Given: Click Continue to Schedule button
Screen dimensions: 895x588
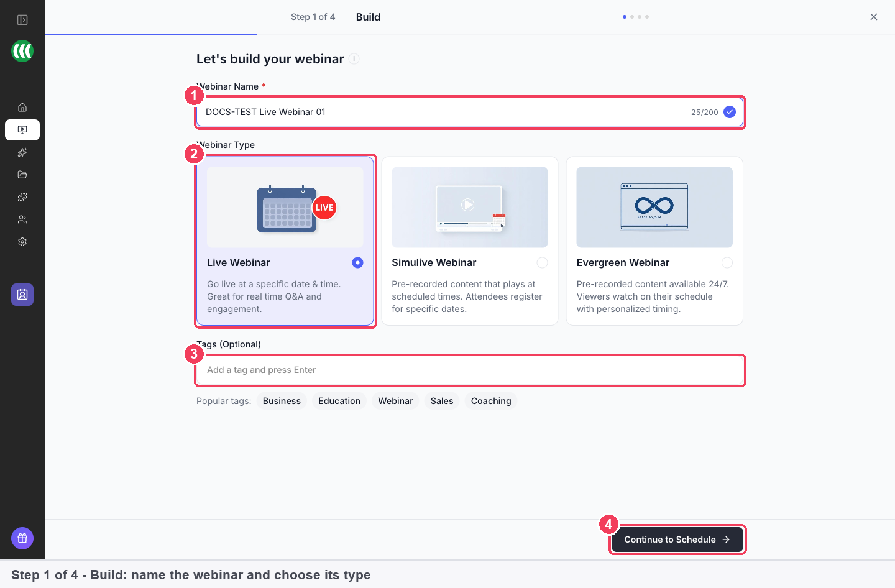Looking at the screenshot, I should pos(677,540).
